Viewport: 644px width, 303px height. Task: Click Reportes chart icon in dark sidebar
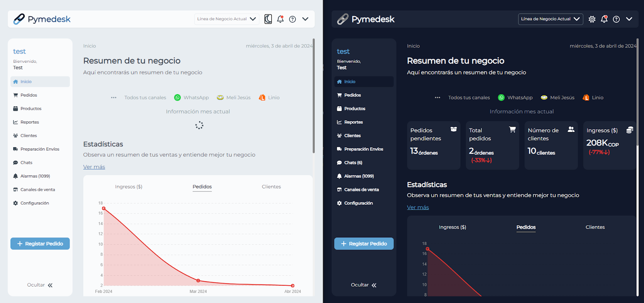(339, 122)
